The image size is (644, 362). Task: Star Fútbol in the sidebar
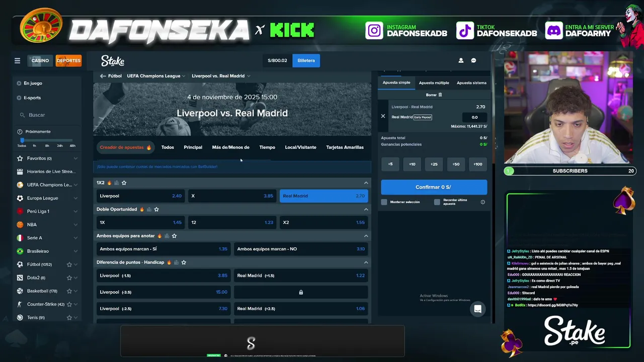pos(69,264)
